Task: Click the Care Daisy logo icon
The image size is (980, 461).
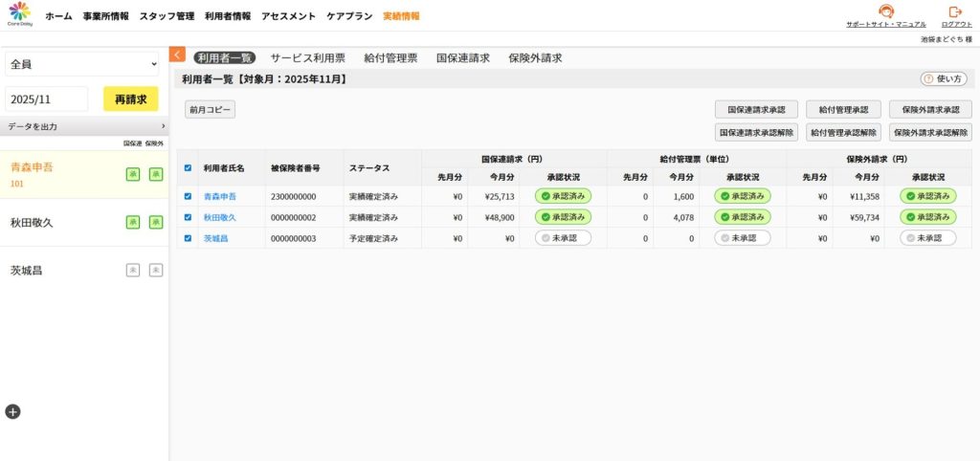Action: 20,13
